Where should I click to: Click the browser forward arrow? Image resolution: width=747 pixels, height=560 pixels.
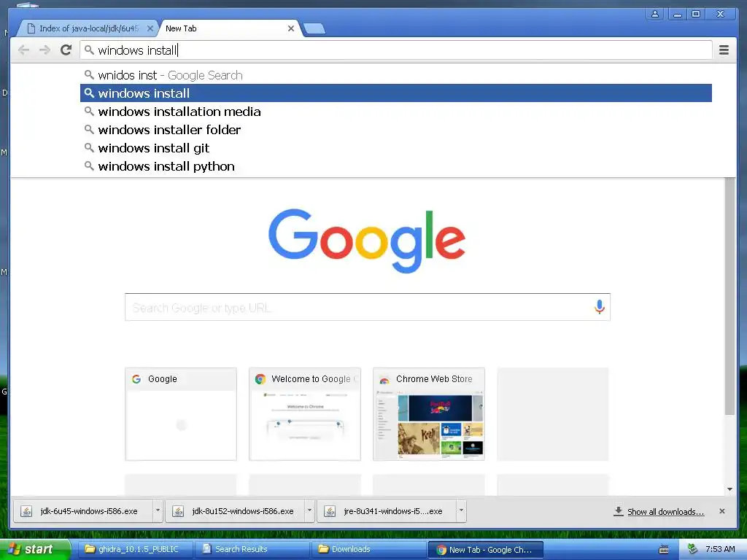(44, 50)
